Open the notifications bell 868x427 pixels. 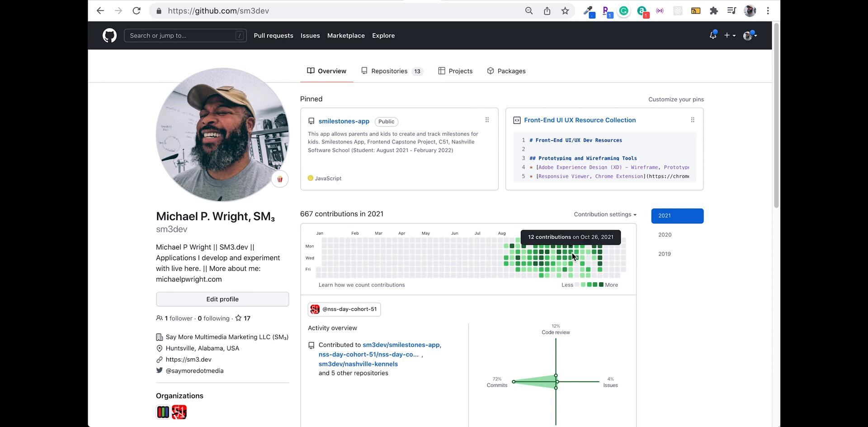[712, 35]
